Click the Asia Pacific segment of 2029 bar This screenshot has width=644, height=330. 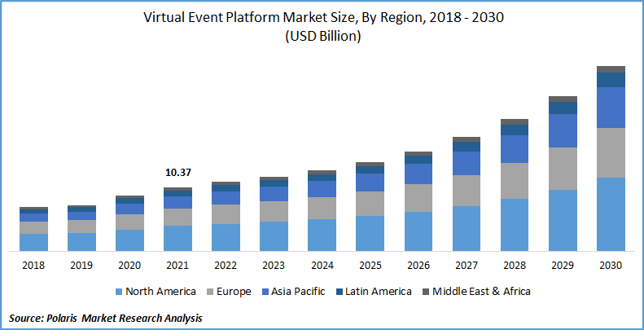(563, 130)
